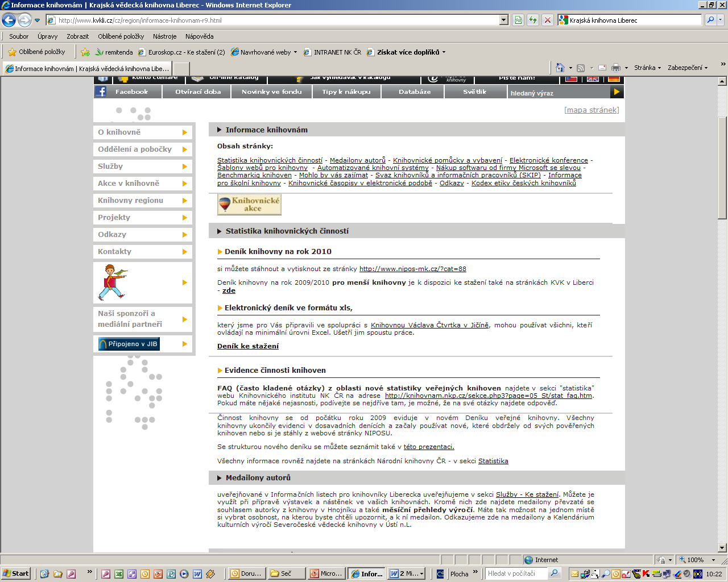Viewport: 728px width, 582px height.
Task: Click the child figure sidebar image
Action: pos(113,282)
